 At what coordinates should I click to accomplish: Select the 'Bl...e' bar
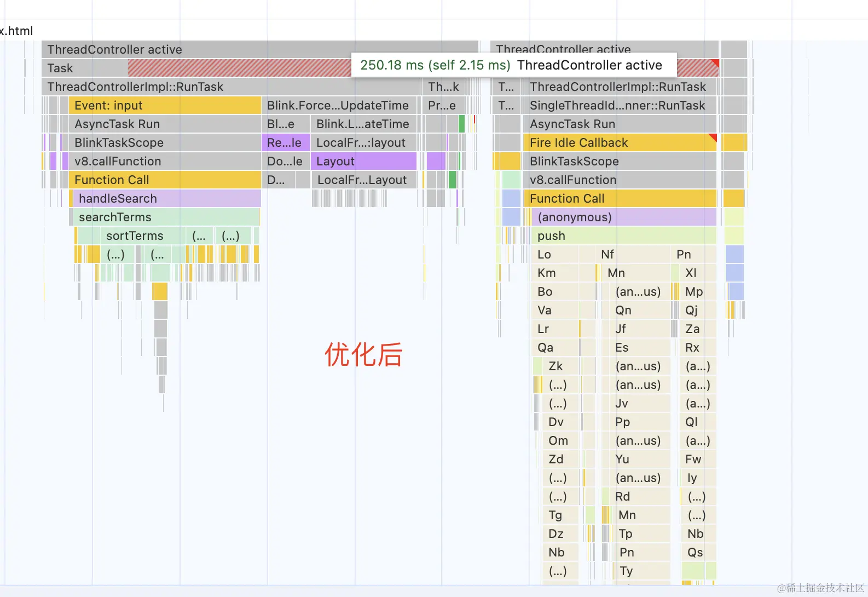point(285,124)
